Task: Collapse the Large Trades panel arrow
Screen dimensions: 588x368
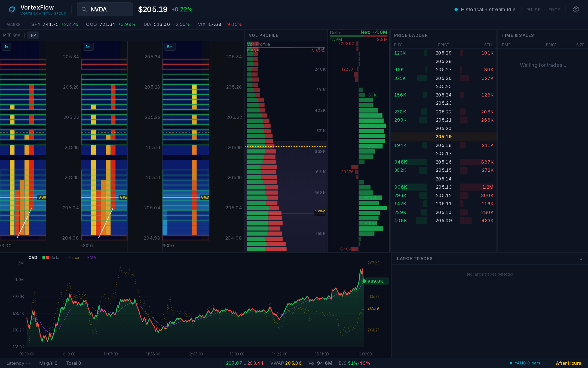Action: (581, 259)
